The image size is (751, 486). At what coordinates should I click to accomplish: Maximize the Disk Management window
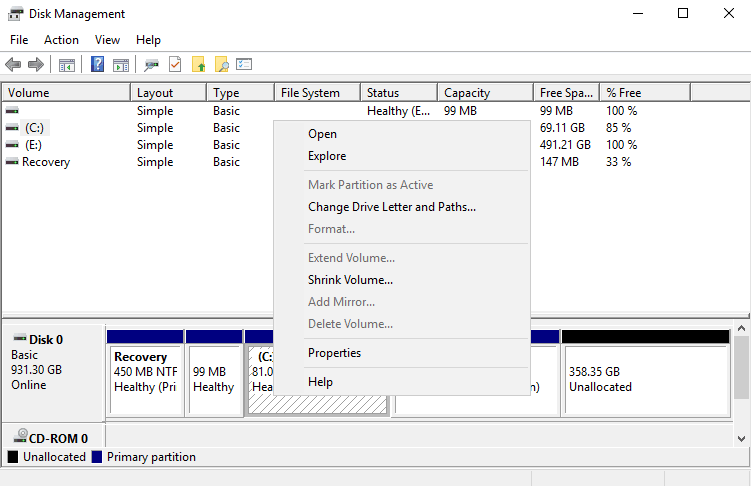point(683,13)
